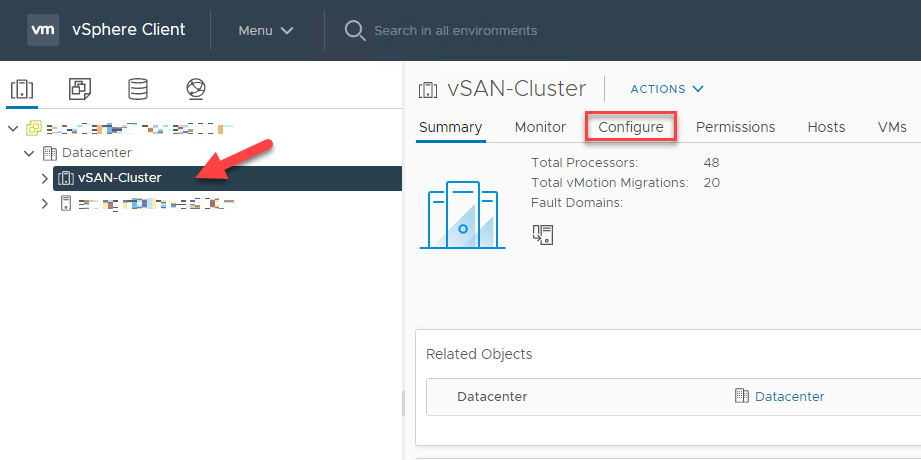Open the Networking inventory view
921x460 pixels.
[x=195, y=89]
